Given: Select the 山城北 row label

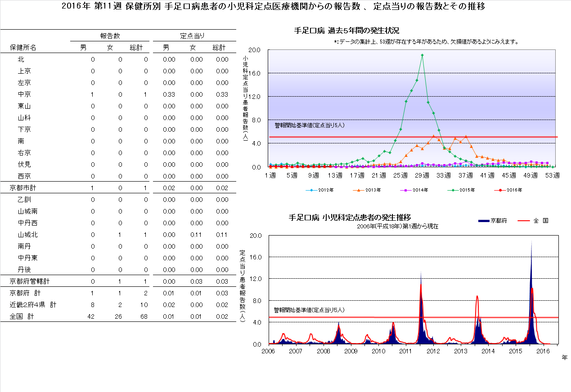Looking at the screenshot, I should 27,235.
